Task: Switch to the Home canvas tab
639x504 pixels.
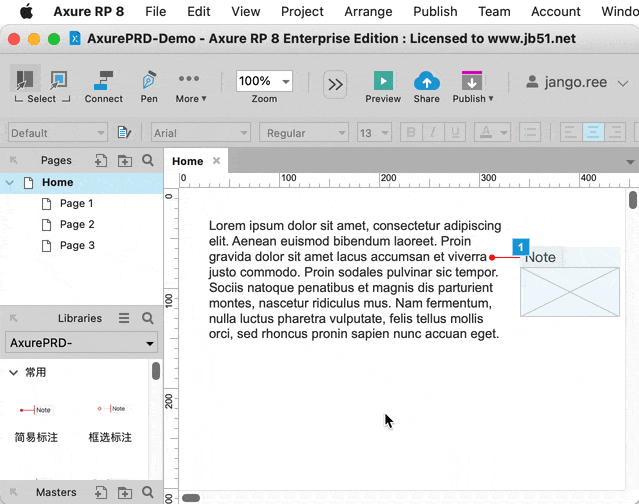Action: click(187, 161)
